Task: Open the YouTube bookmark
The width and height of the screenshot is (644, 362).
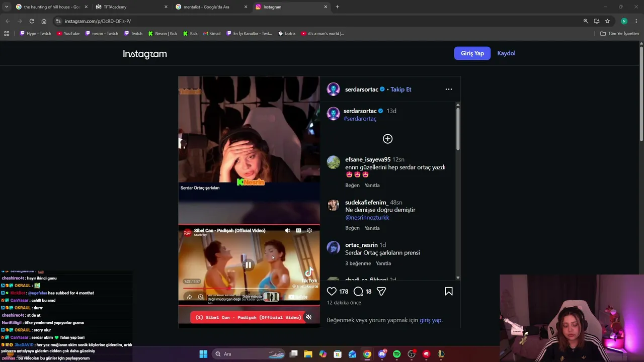Action: point(68,34)
